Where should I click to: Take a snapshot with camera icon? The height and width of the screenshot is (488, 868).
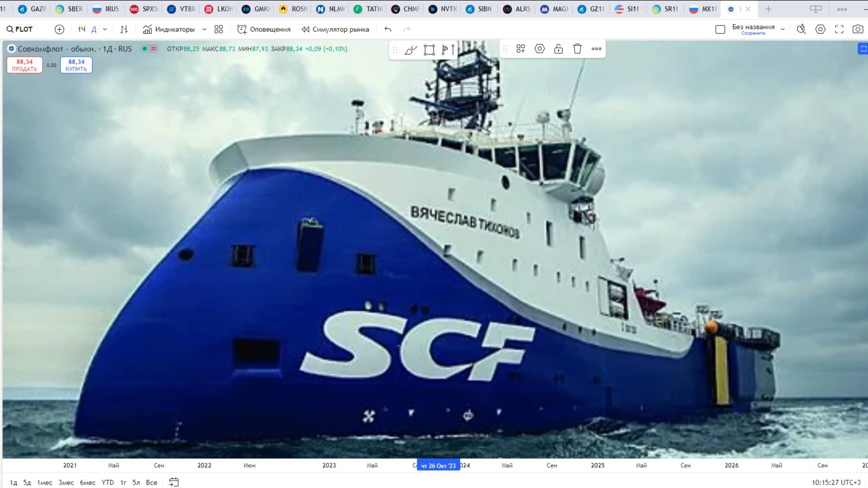[858, 29]
